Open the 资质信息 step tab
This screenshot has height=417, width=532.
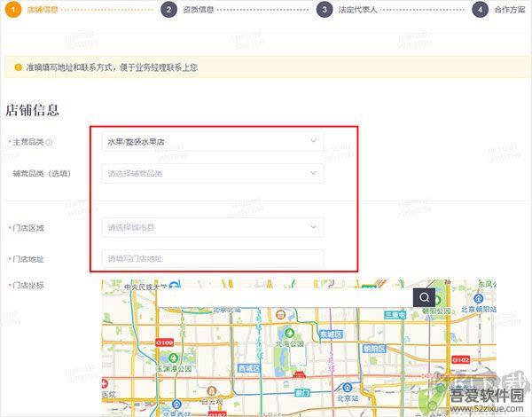tap(198, 10)
